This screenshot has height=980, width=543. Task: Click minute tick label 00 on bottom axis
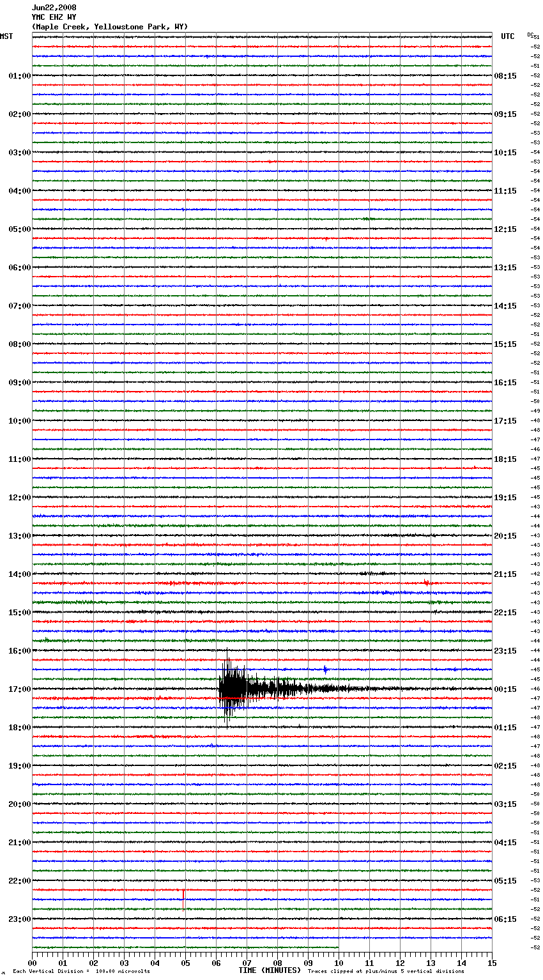pyautogui.click(x=32, y=963)
